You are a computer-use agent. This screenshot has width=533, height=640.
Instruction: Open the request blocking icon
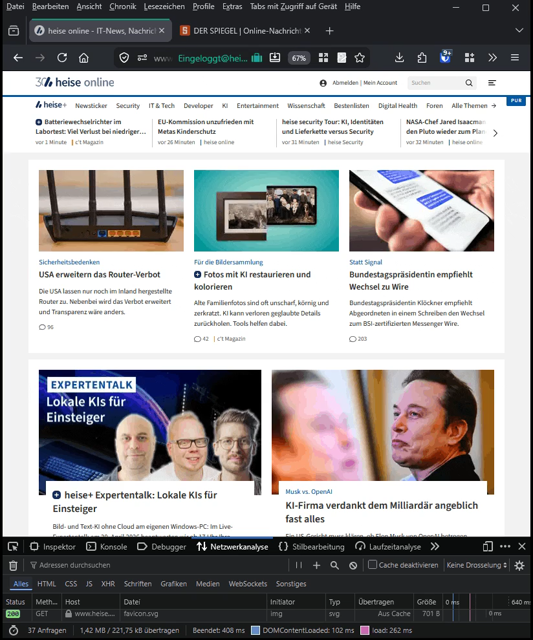pos(353,566)
